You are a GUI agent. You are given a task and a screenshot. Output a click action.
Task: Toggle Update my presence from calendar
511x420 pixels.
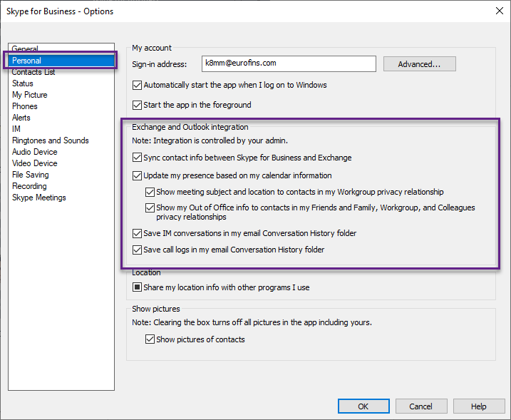coord(138,175)
